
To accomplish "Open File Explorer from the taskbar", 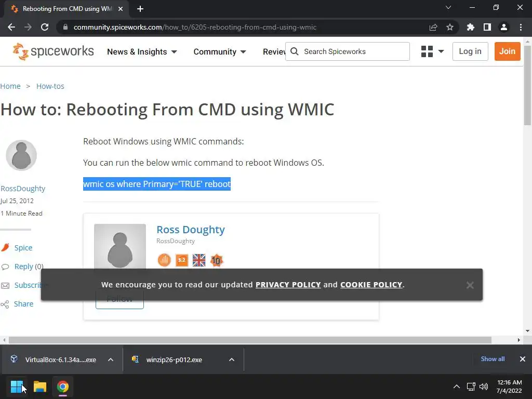I will (39, 387).
